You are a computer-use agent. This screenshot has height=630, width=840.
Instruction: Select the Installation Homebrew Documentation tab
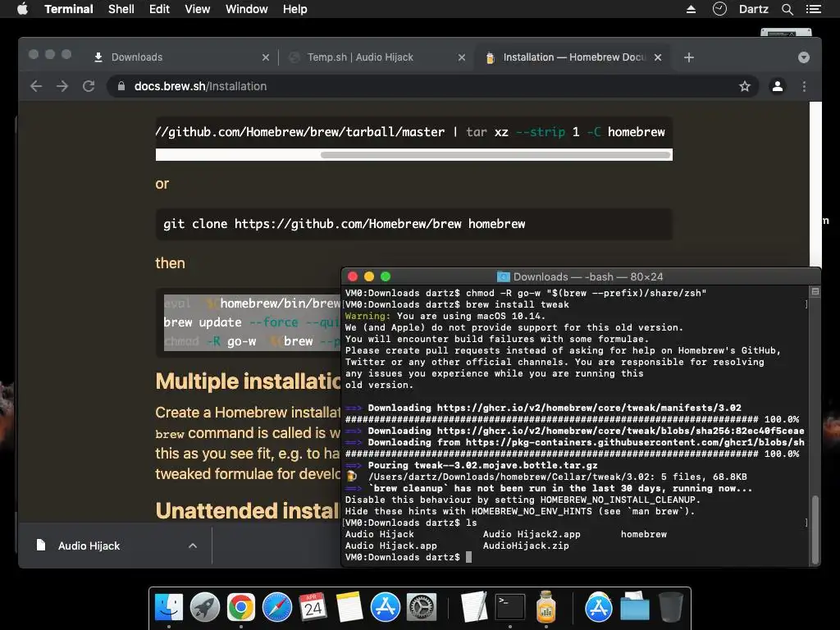[571, 57]
